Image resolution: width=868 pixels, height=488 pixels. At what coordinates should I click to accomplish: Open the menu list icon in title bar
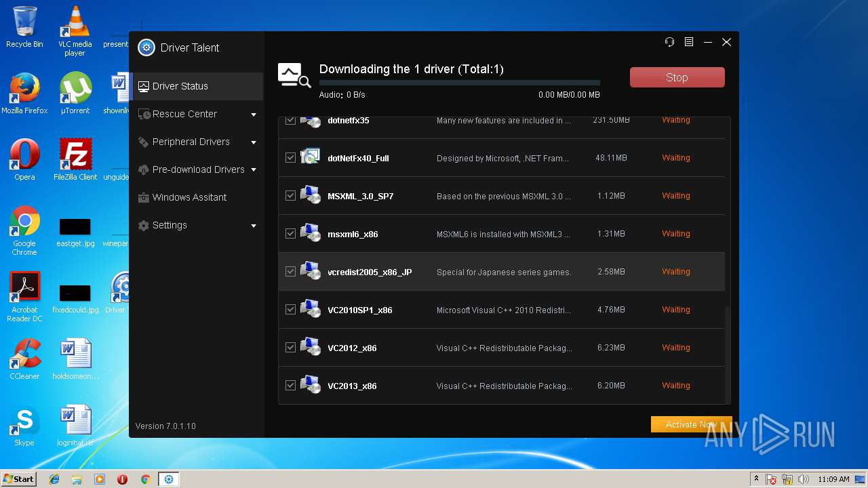coord(689,42)
